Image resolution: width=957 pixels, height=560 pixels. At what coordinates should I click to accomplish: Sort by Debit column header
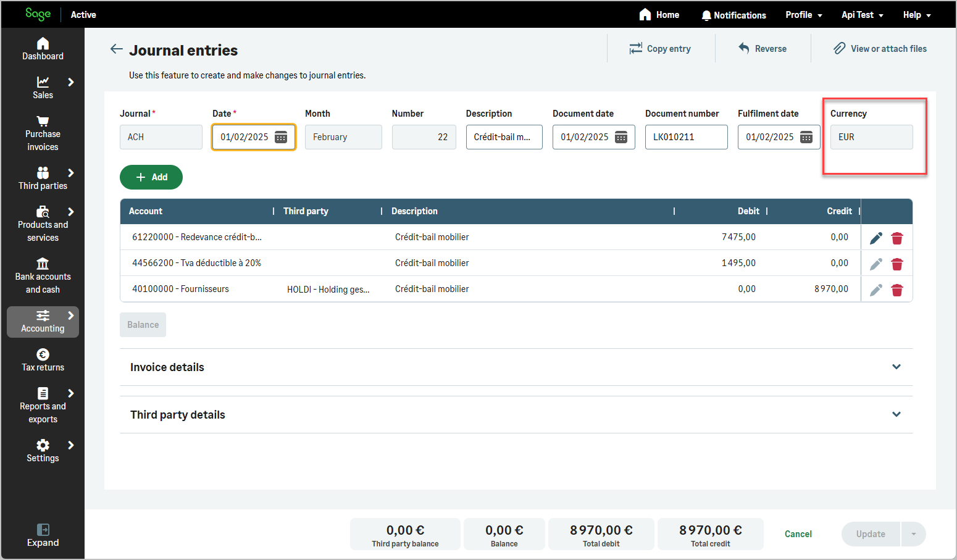coord(748,211)
